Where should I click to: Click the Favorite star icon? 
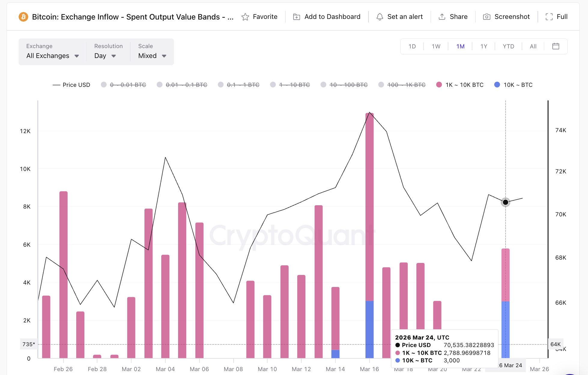pyautogui.click(x=245, y=17)
